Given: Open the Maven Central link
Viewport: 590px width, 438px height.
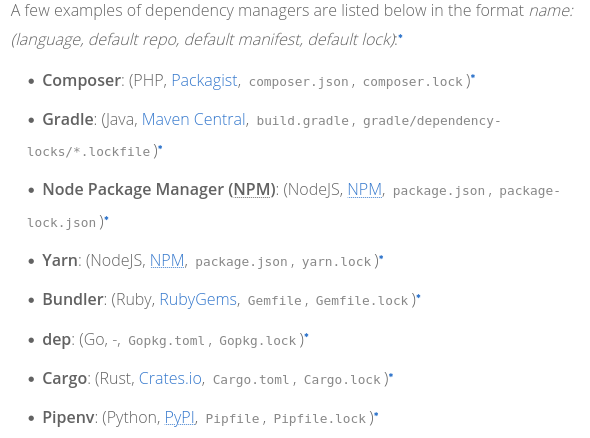Looking at the screenshot, I should pyautogui.click(x=194, y=120).
